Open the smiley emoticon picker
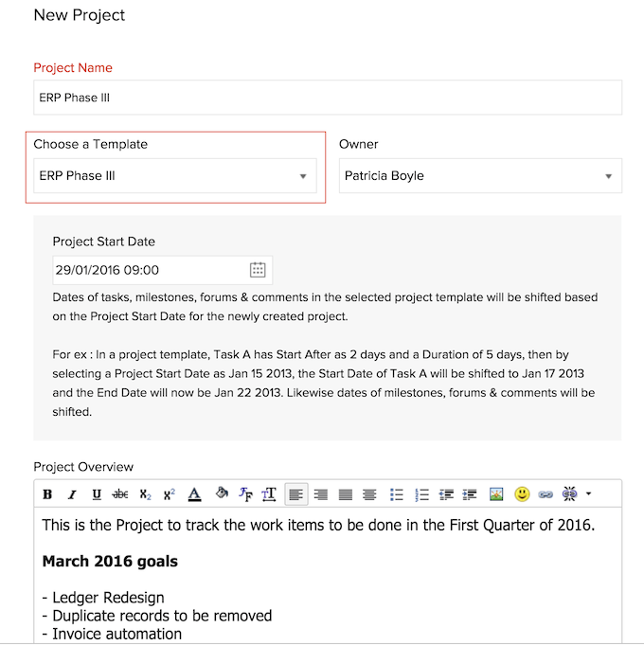This screenshot has height=645, width=644. [522, 494]
